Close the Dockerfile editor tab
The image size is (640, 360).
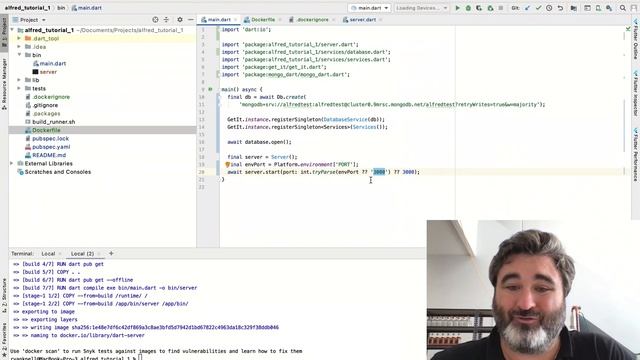pyautogui.click(x=280, y=20)
